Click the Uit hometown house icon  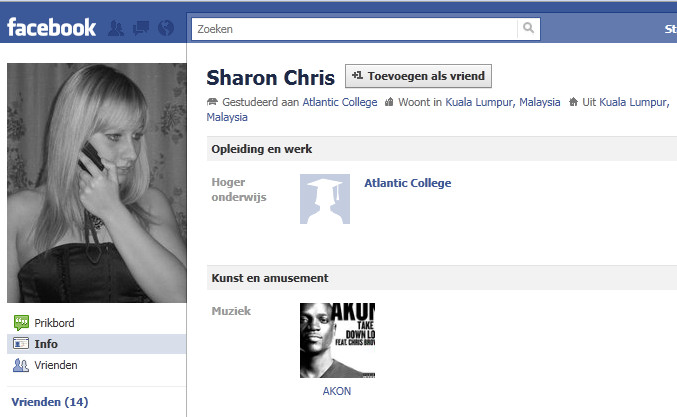pos(573,102)
